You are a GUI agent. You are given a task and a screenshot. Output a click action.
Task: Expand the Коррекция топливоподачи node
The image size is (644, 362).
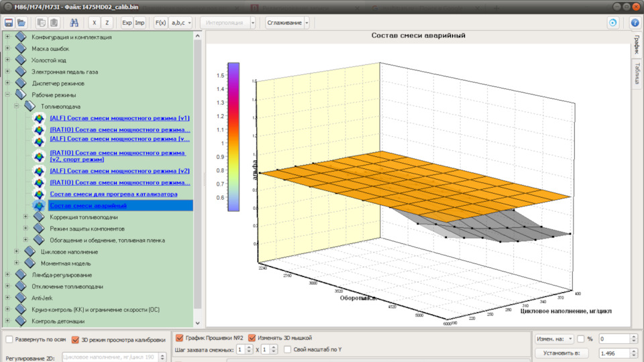(x=25, y=217)
